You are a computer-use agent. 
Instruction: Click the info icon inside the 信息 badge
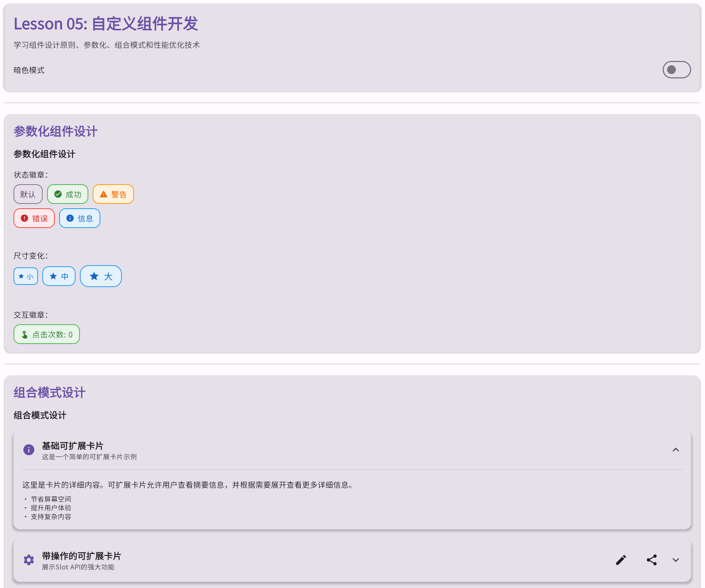(70, 218)
